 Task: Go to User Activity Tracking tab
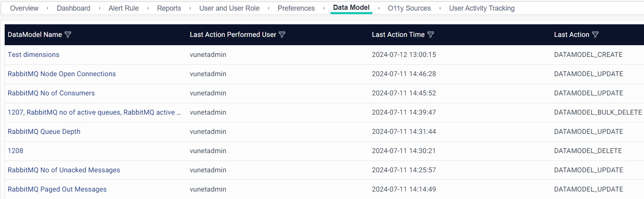pyautogui.click(x=482, y=8)
